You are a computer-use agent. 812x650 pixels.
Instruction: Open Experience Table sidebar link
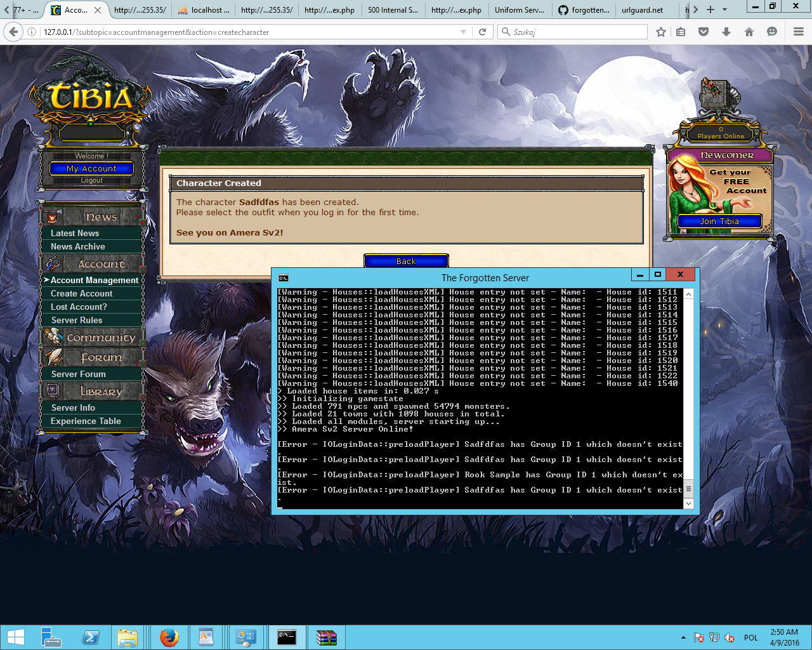(x=86, y=421)
